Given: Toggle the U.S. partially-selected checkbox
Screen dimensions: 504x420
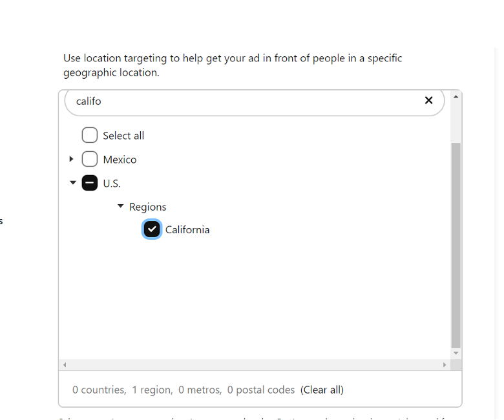Looking at the screenshot, I should click(90, 183).
